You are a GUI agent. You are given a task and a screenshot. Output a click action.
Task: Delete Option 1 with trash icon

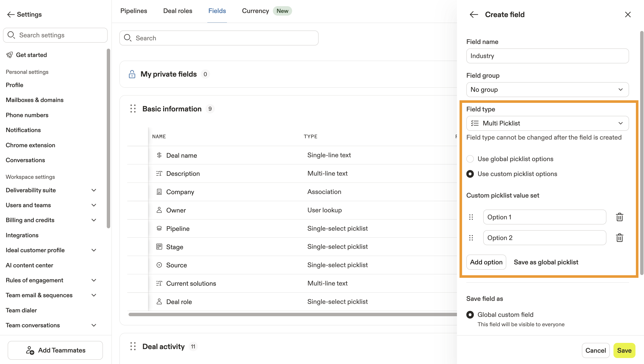click(619, 217)
